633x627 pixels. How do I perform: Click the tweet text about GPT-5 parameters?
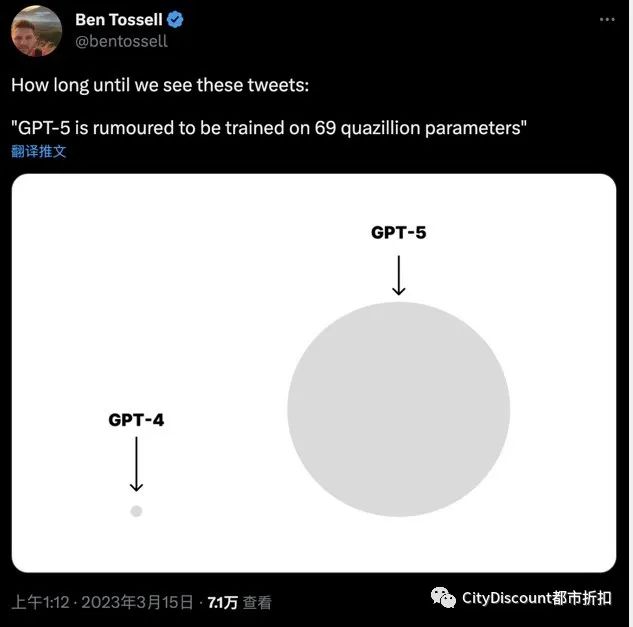pos(269,128)
